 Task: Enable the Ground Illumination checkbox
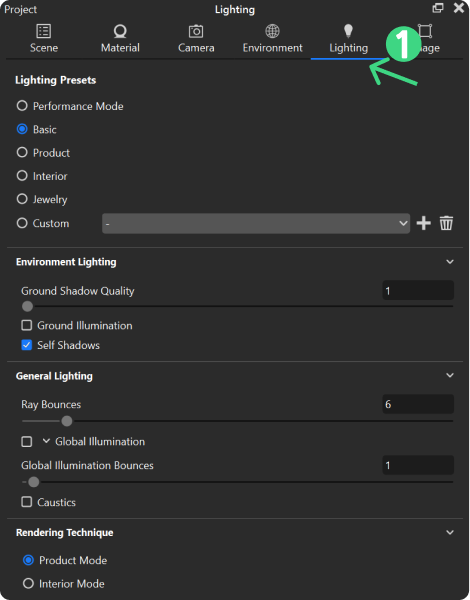[27, 325]
